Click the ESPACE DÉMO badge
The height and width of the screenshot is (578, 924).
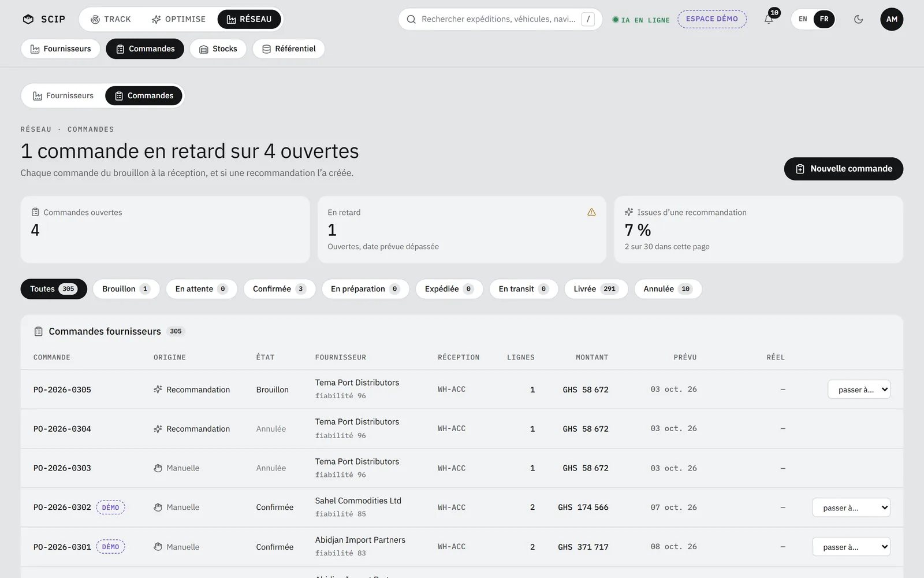click(x=712, y=19)
